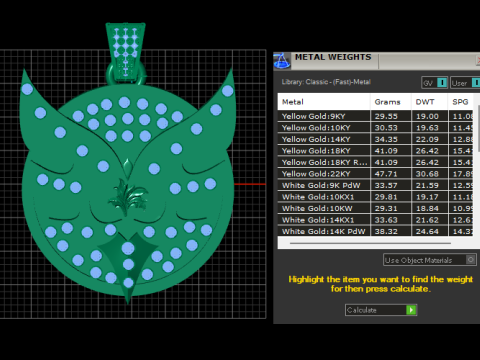Screen dimensions: 480x360
Task: Select the 'Yellow Gold:14KY' row
Action: (375, 139)
